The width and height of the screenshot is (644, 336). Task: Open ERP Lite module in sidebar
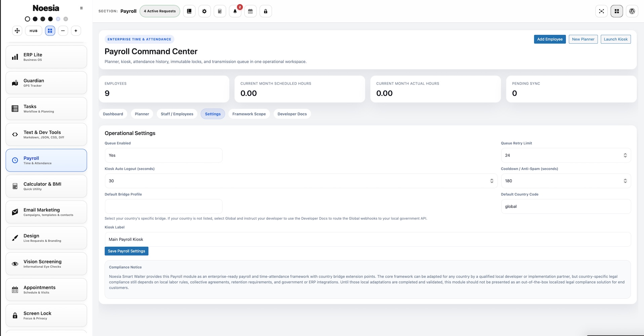[x=46, y=57]
